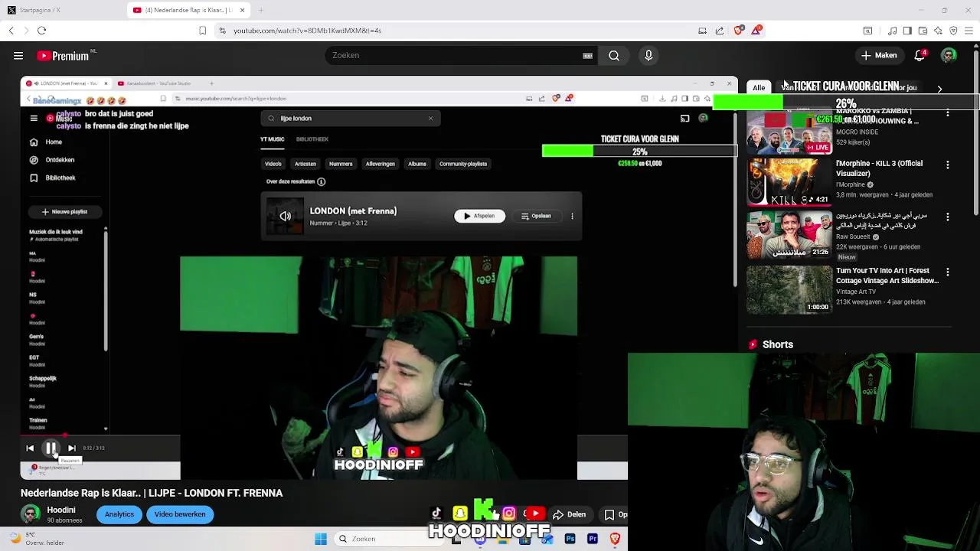Open the account avatar menu
This screenshot has height=551, width=980.
tap(949, 55)
